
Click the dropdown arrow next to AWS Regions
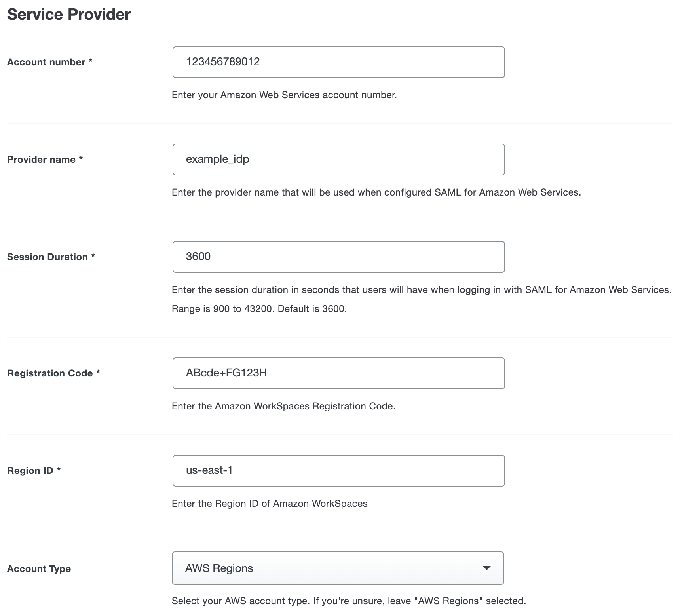pyautogui.click(x=486, y=568)
